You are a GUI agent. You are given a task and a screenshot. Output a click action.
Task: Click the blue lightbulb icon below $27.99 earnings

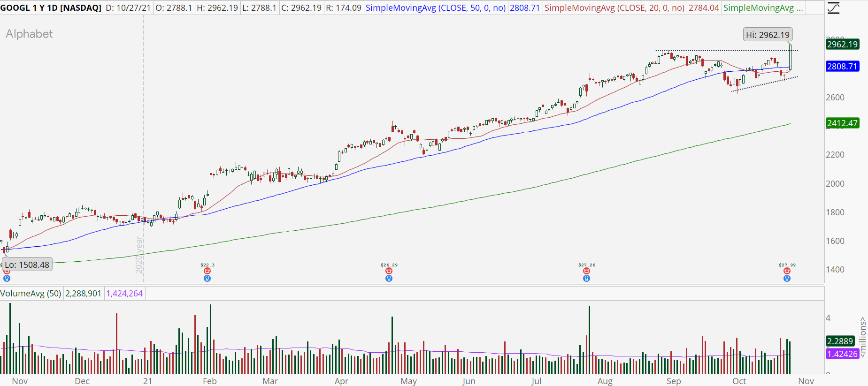click(x=787, y=279)
